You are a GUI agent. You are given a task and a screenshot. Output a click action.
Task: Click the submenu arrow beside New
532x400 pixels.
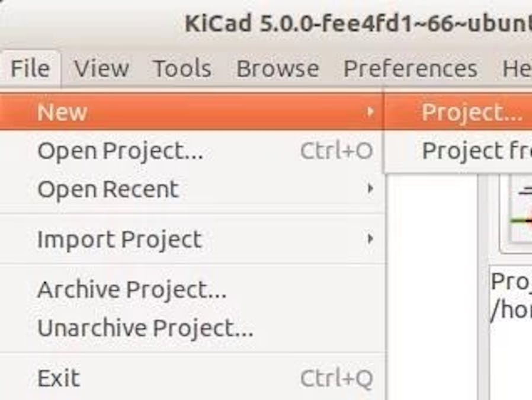[370, 111]
